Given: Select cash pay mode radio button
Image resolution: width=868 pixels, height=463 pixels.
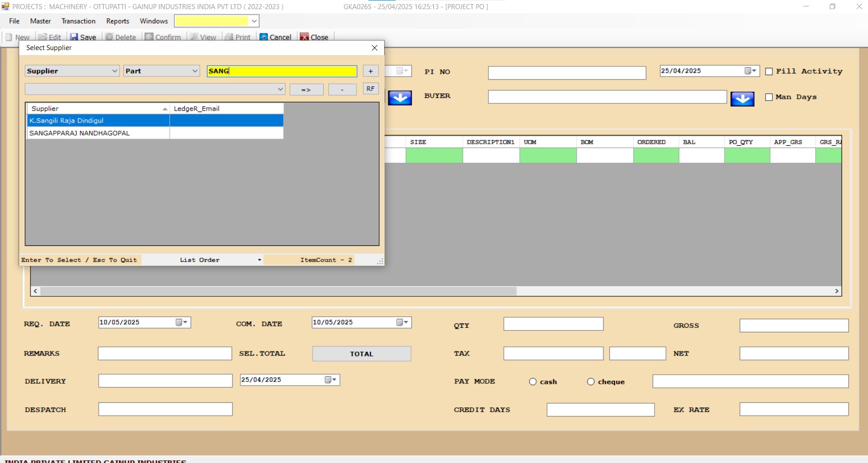Looking at the screenshot, I should pyautogui.click(x=533, y=382).
